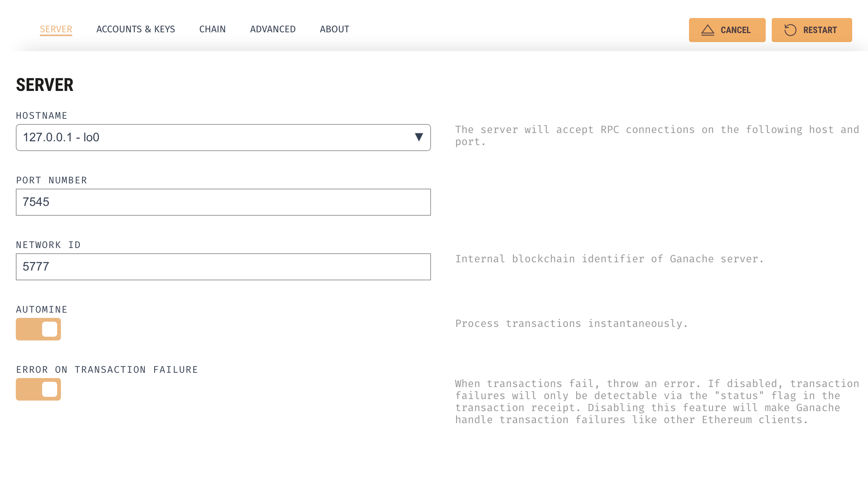Click the PORT NUMBER label
Screen dimensions: 868x484
tap(52, 180)
